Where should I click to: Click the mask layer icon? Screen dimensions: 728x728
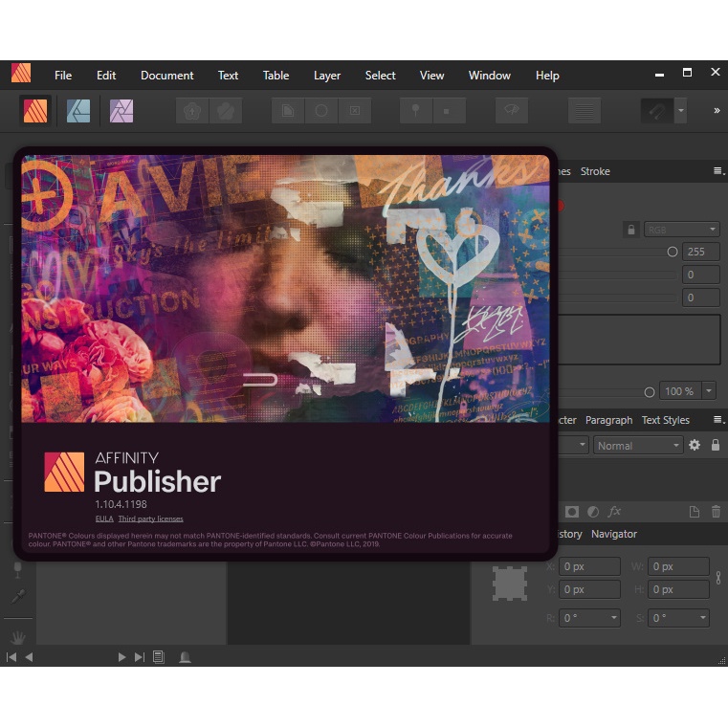[x=572, y=512]
